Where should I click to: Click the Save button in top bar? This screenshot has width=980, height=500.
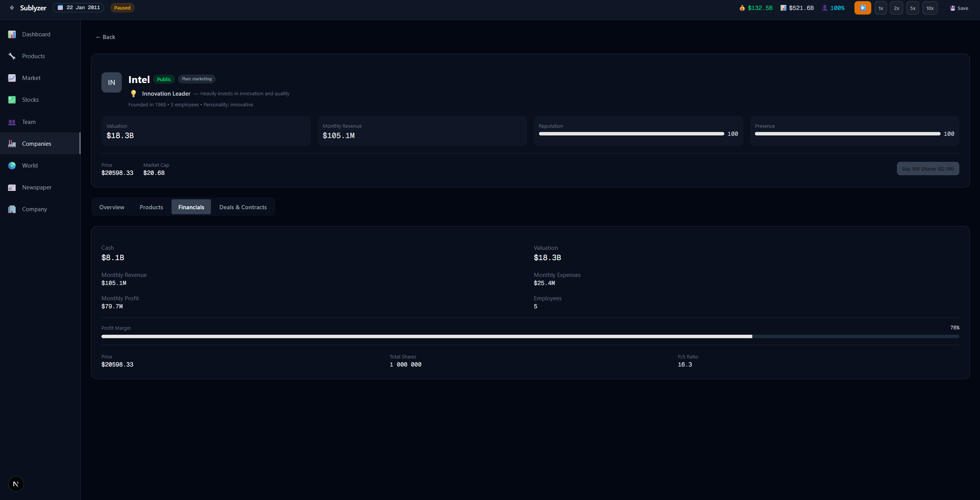(959, 8)
